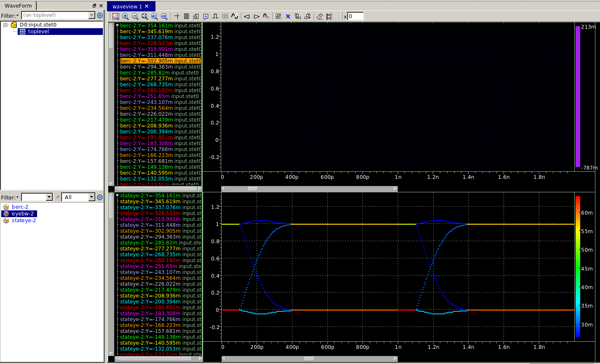Click the vertical cursors bars icon
The image size is (600, 364).
[186, 16]
